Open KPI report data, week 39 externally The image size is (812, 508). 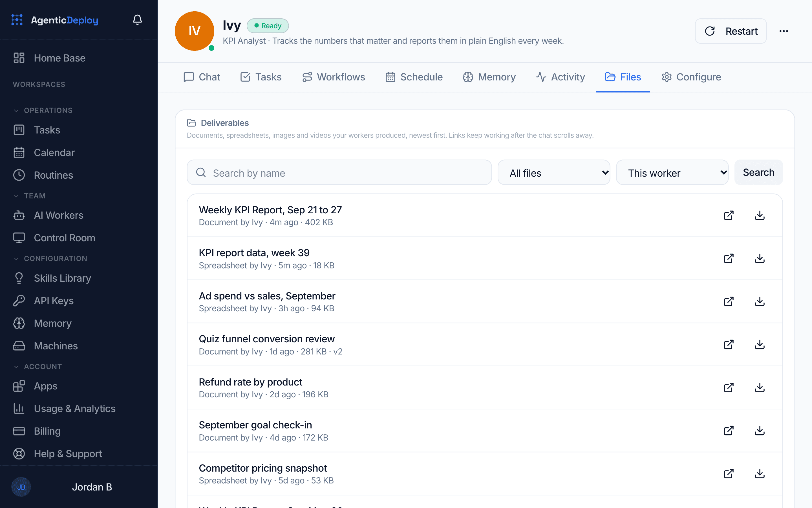[x=729, y=258]
